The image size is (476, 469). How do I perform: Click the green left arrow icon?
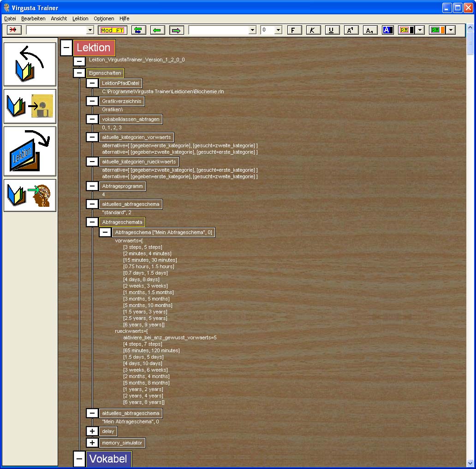pyautogui.click(x=157, y=30)
